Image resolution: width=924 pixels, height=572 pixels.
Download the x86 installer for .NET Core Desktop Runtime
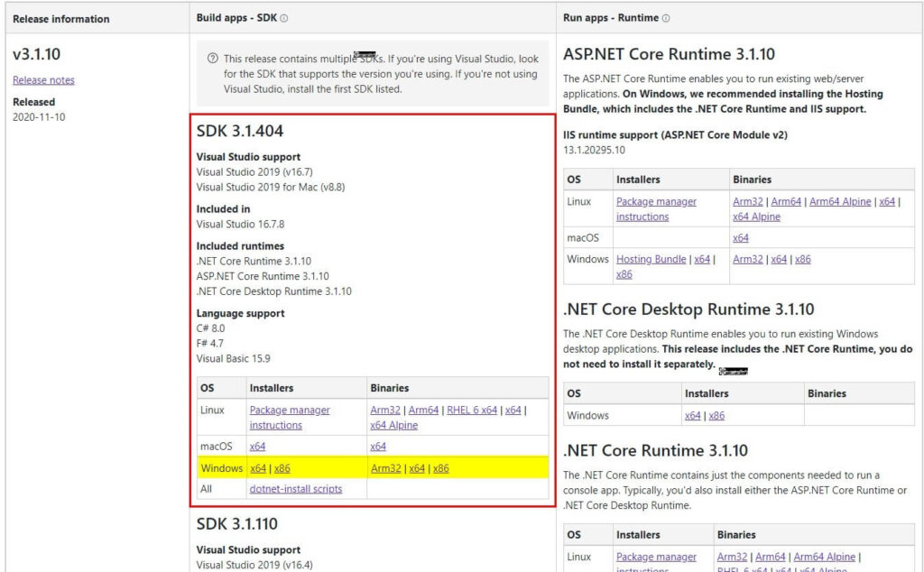716,415
